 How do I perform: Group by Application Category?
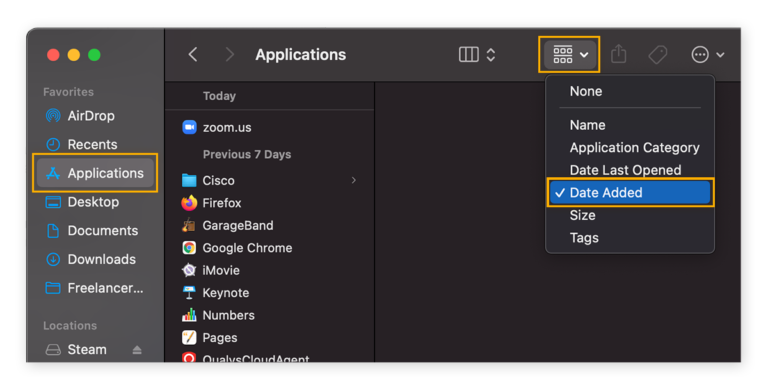point(634,147)
